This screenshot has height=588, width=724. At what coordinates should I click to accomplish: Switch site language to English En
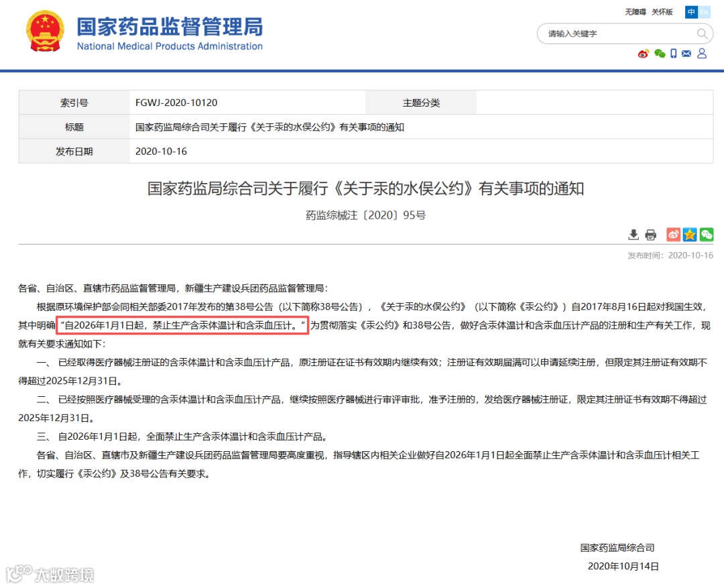[704, 12]
